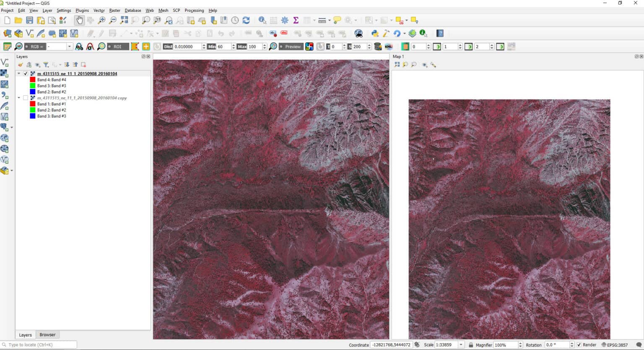The image size is (644, 350).
Task: Click the red swatch for Band 4
Action: pyautogui.click(x=32, y=79)
